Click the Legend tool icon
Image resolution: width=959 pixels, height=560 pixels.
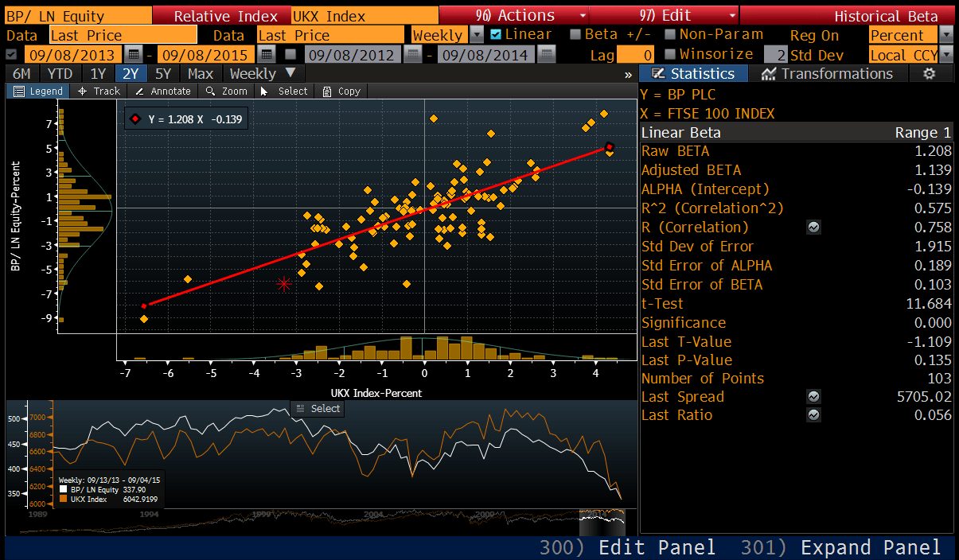tap(19, 91)
